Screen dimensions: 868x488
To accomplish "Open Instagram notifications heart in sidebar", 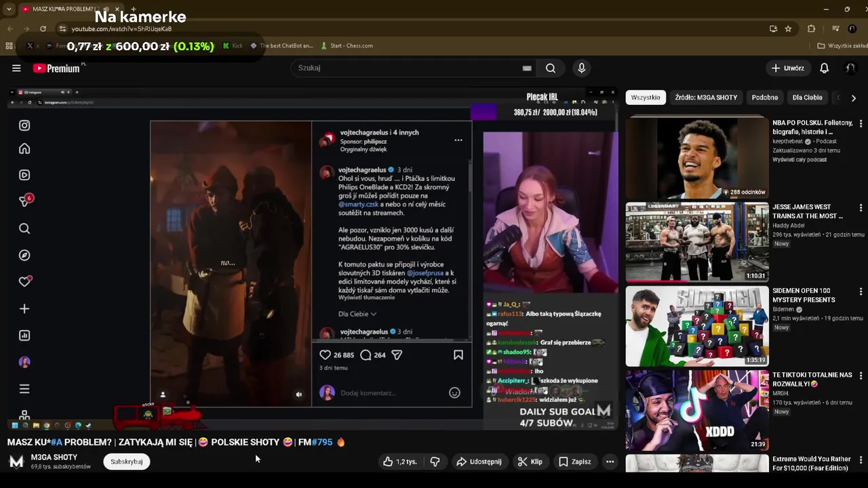I will tap(25, 281).
